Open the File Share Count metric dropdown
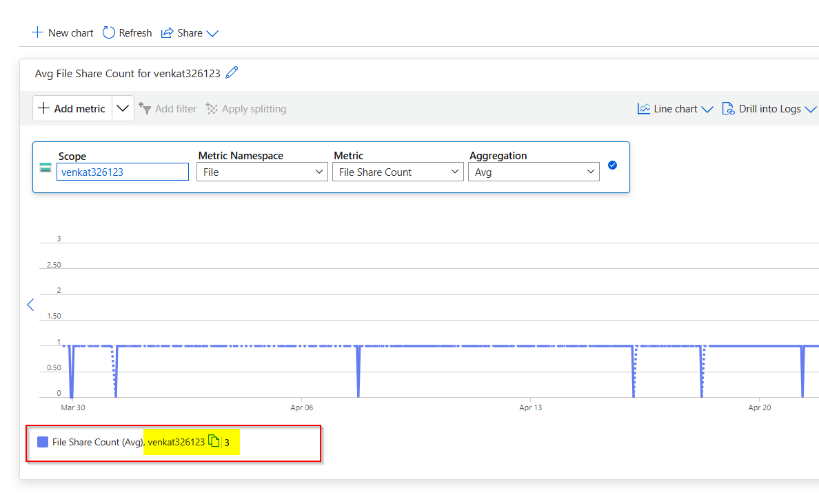The image size is (819, 504). point(398,172)
